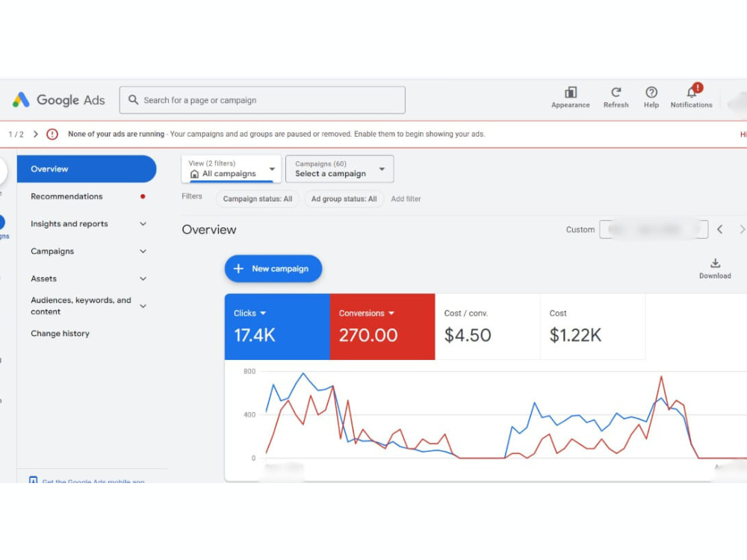Image resolution: width=747 pixels, height=560 pixels.
Task: Click the 'Overview' page heading
Action: 209,229
